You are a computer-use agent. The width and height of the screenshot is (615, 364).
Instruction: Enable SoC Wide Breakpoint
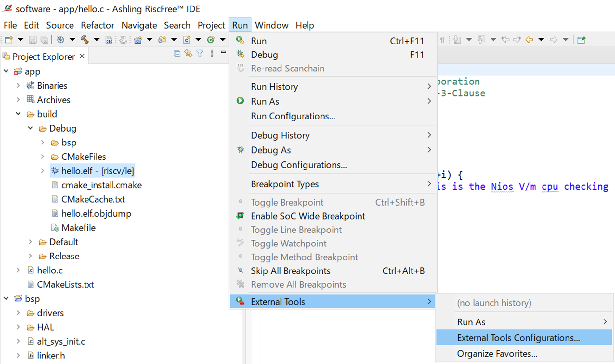coord(307,216)
